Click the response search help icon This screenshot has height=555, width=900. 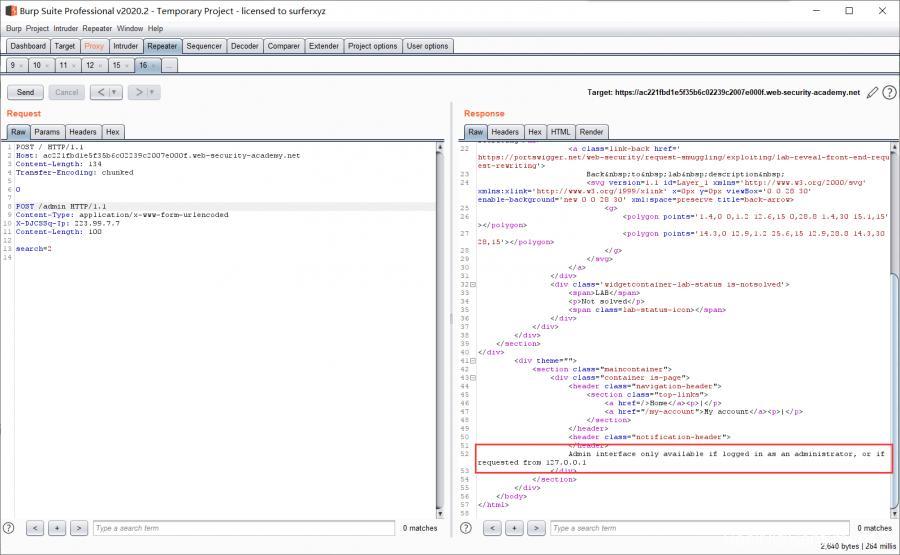tap(467, 528)
